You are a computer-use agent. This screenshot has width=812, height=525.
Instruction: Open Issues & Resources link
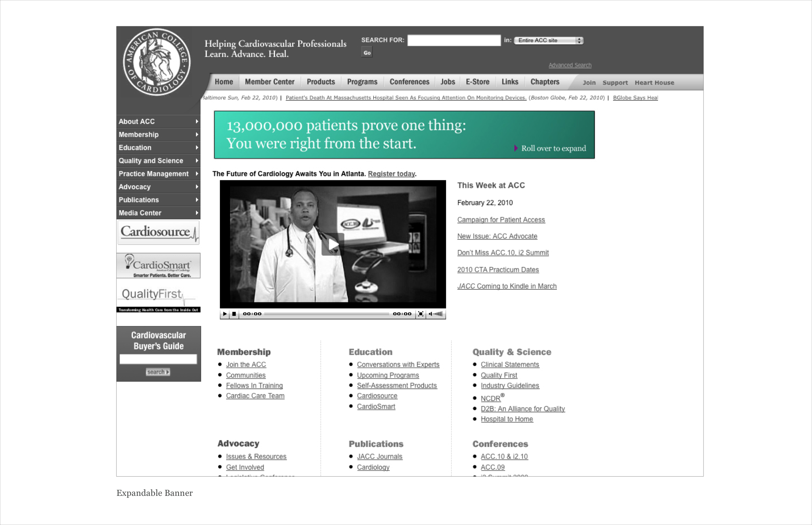[x=256, y=456]
